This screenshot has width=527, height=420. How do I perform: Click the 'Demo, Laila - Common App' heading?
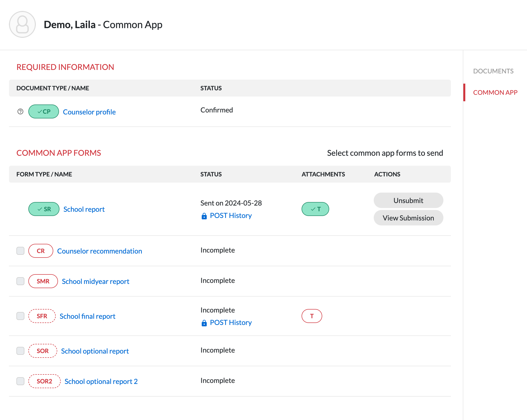(103, 25)
